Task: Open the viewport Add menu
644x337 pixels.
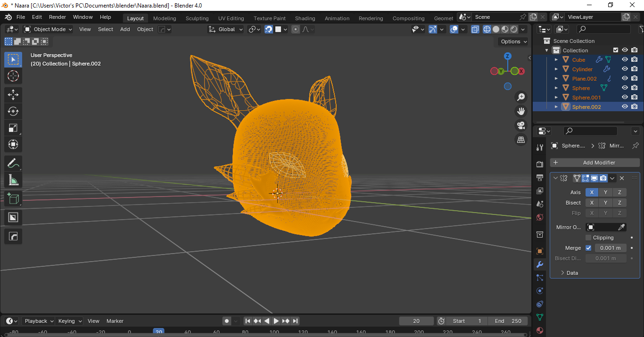Action: pos(125,29)
